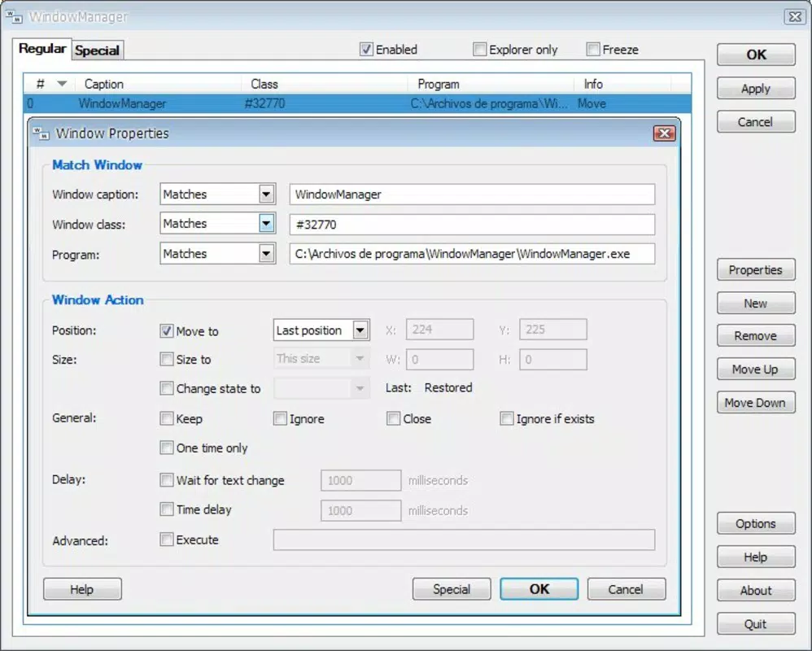The image size is (812, 651).
Task: Click the Quit button
Action: pyautogui.click(x=756, y=624)
